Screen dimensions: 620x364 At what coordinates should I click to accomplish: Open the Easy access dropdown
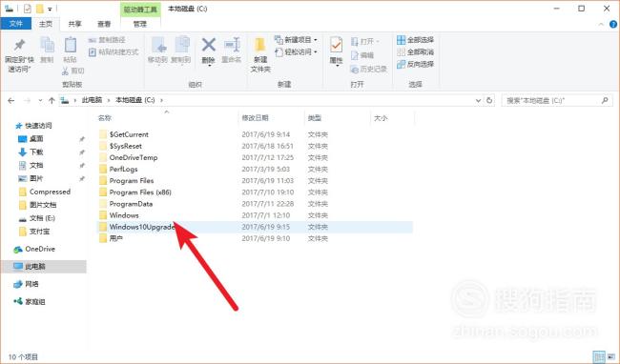(296, 51)
